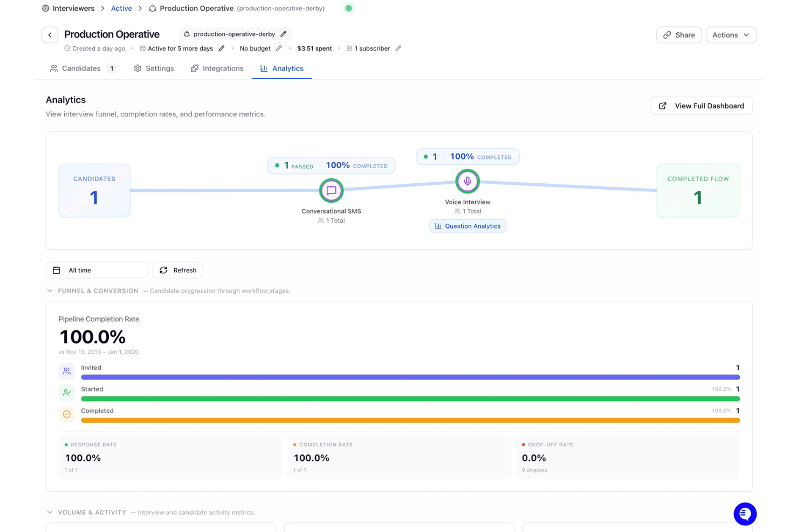Viewport: 798px width, 532px height.
Task: Switch to the Integrations tab
Action: [217, 68]
